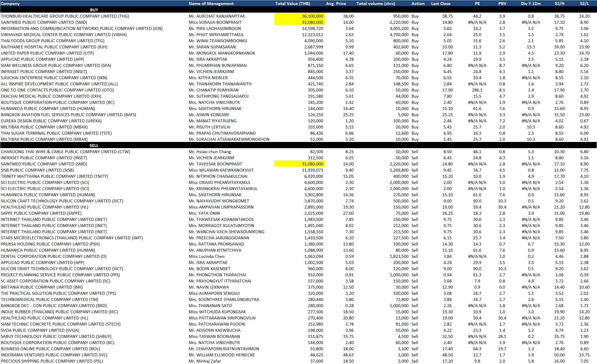The width and height of the screenshot is (597, 364).
Task: Click INDORAMA VENTURES (IVL) cell
Action: (x=54, y=355)
